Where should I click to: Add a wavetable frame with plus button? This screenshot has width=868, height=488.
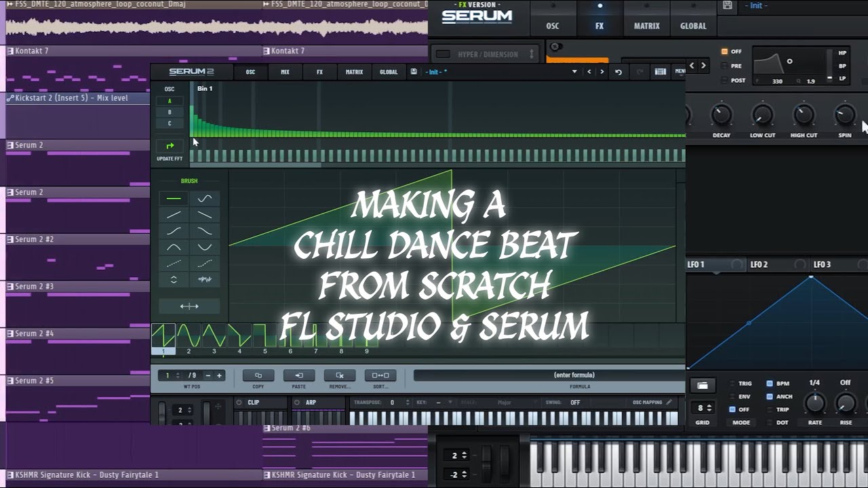219,375
